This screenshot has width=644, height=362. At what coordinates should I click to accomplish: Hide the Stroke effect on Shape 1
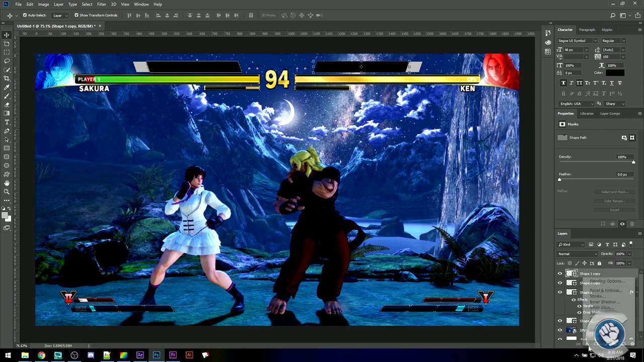point(579,306)
